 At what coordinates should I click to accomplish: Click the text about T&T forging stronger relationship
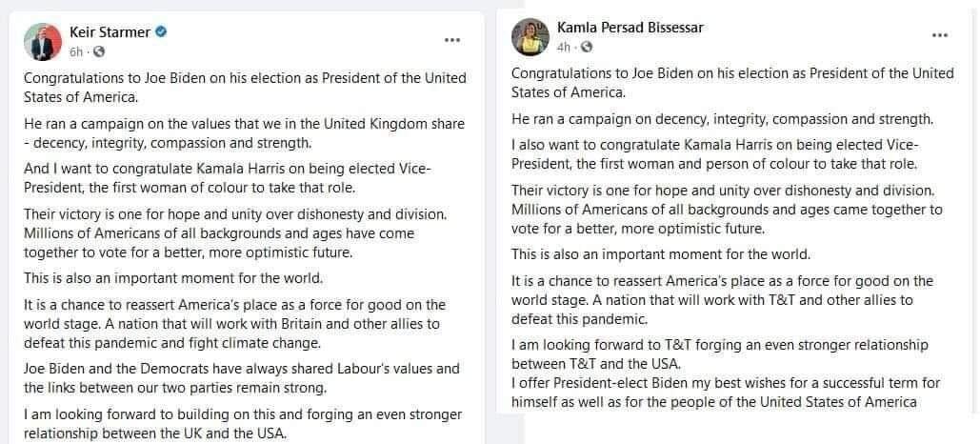coord(719,353)
